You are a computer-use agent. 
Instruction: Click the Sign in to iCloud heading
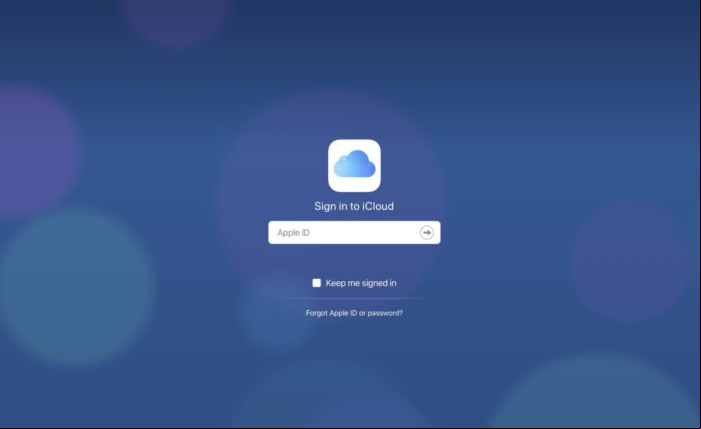tap(354, 206)
